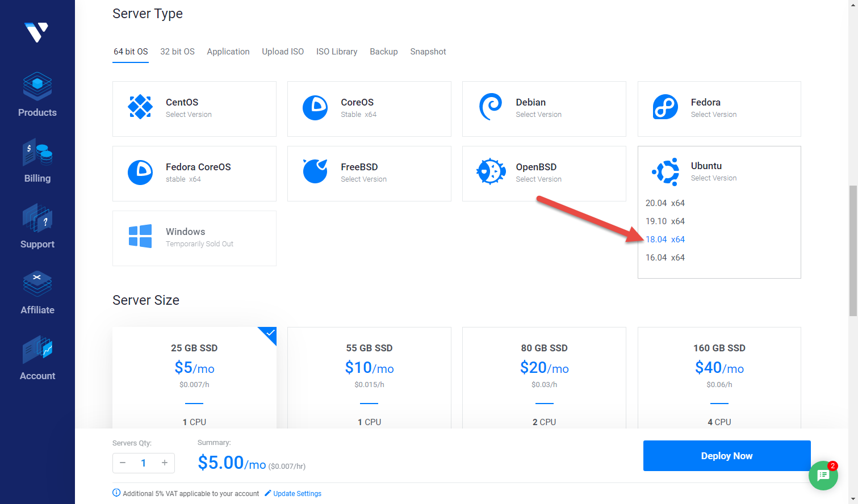Image resolution: width=858 pixels, height=504 pixels.
Task: Click the Vultr logo in the sidebar
Action: click(x=37, y=32)
